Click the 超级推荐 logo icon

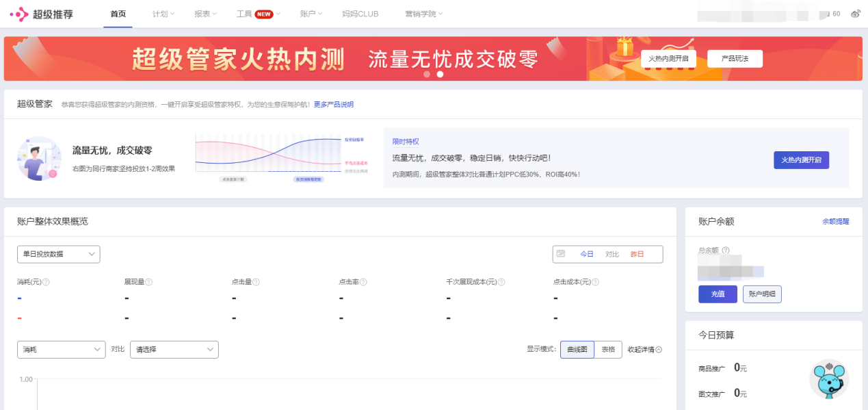(18, 14)
